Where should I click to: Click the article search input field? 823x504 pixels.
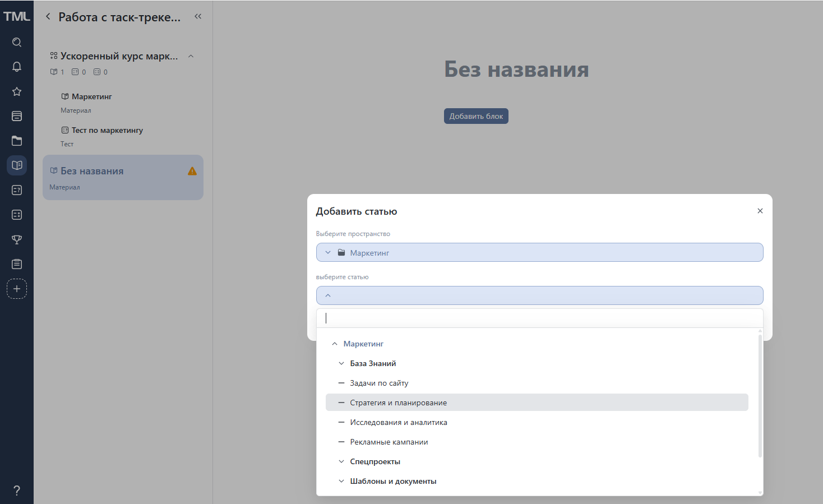tap(538, 318)
